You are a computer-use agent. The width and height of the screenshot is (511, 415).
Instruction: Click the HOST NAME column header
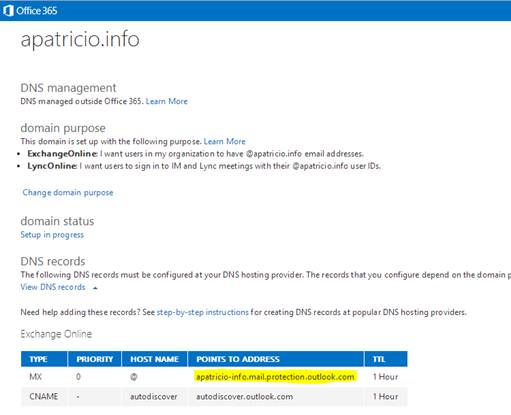point(155,359)
